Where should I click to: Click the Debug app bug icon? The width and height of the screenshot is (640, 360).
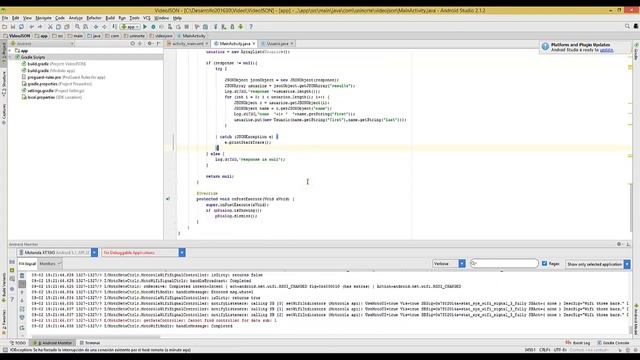(153, 27)
